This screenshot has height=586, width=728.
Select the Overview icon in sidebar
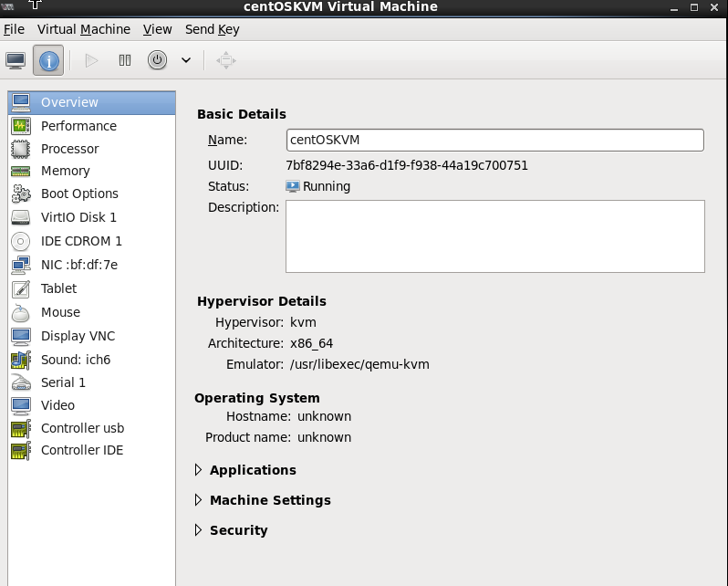pos(21,102)
